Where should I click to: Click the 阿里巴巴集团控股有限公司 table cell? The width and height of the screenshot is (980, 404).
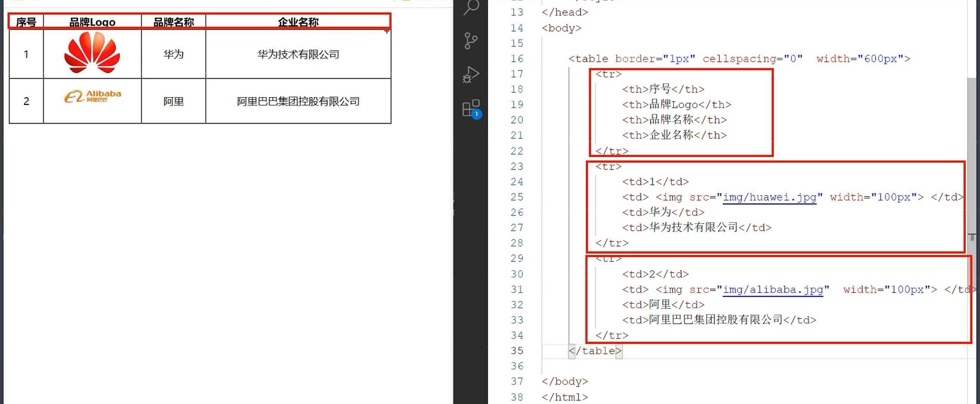(298, 101)
